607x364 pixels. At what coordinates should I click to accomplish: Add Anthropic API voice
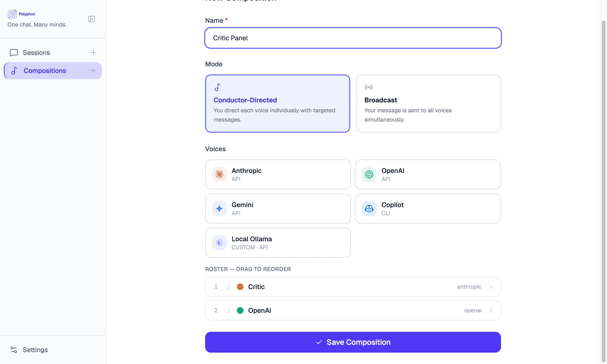pos(278,174)
